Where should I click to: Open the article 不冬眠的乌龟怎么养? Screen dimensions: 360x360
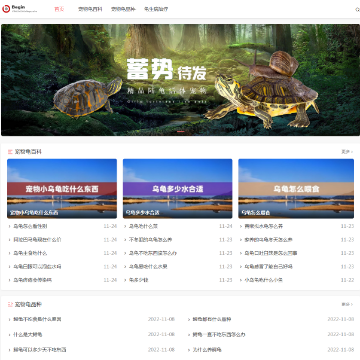tap(151, 240)
